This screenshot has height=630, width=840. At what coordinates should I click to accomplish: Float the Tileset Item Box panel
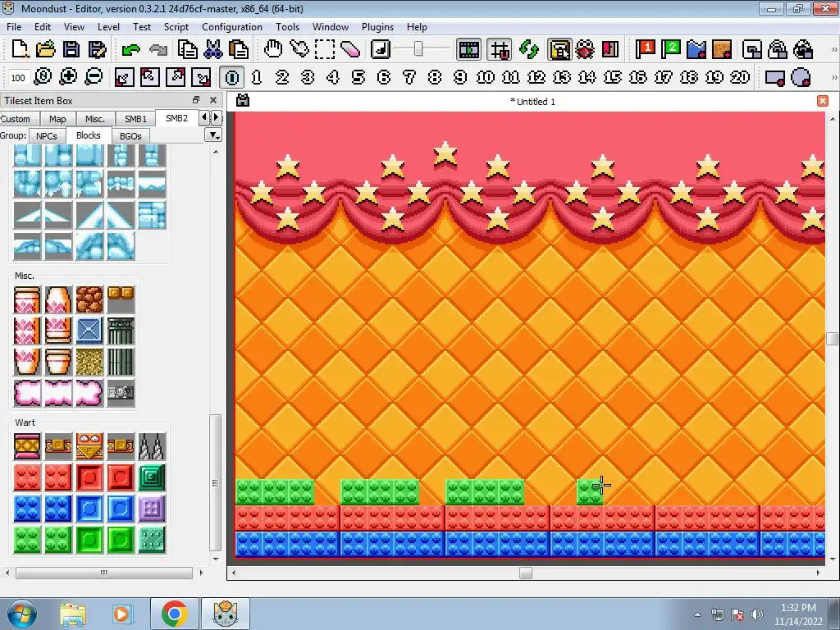(196, 100)
